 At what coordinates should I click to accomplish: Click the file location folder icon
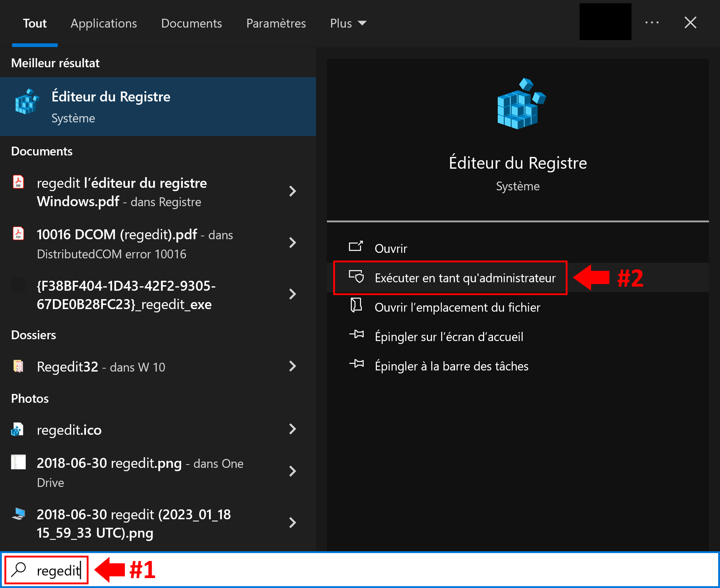[x=356, y=305]
